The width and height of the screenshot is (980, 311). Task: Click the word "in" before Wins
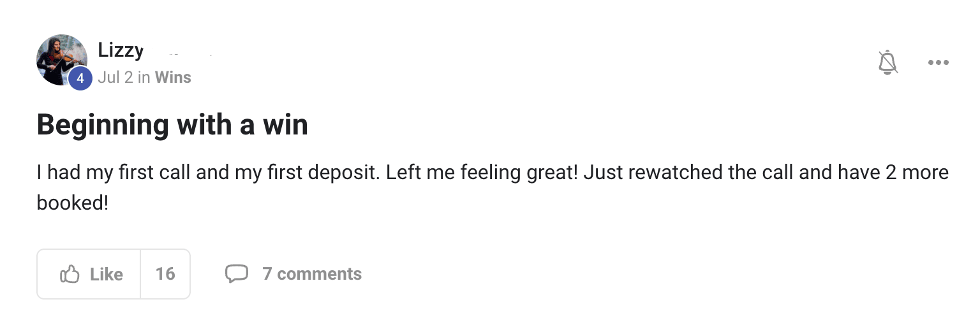pyautogui.click(x=144, y=78)
